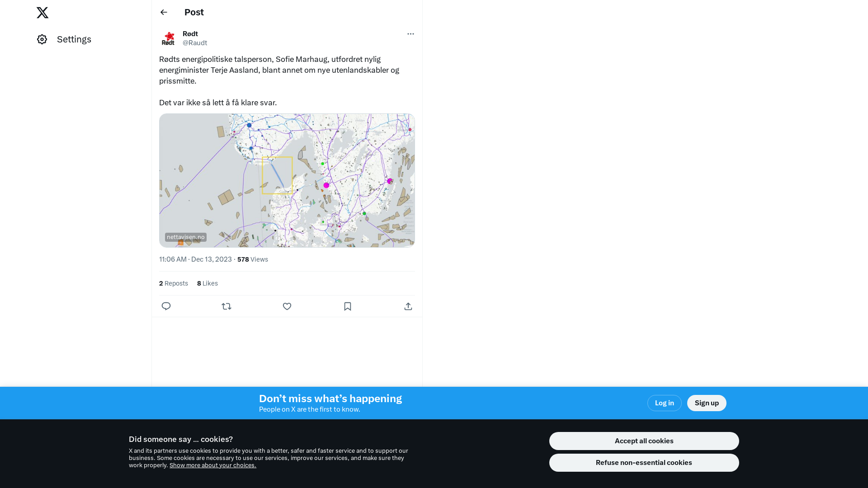Image resolution: width=868 pixels, height=488 pixels.
Task: Repost the post using the retweet icon
Action: point(226,306)
